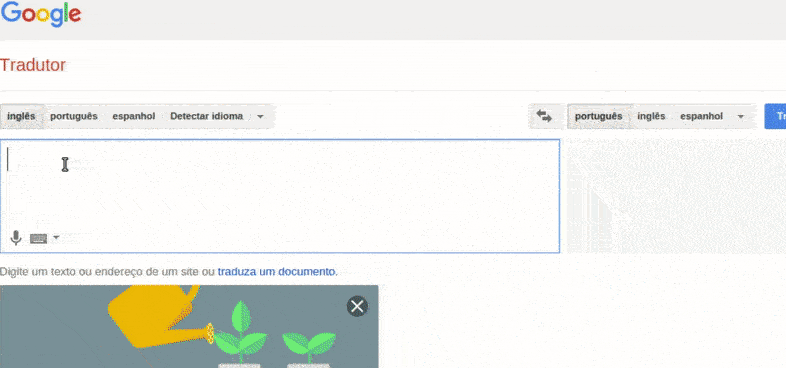Select espanhol as target language
Viewport: 786px width, 368px height.
click(x=701, y=116)
